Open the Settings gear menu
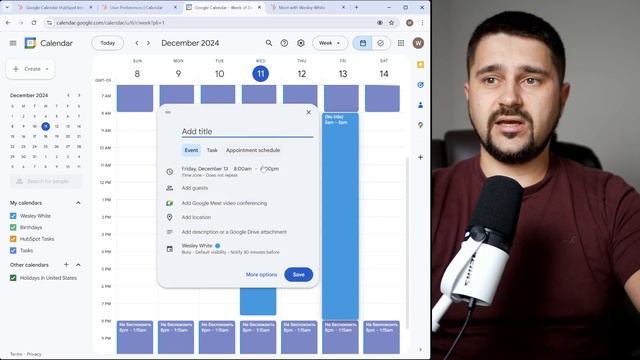 coord(301,43)
